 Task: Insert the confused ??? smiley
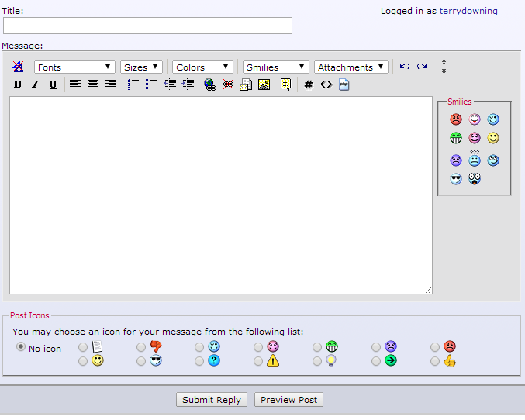tap(475, 159)
